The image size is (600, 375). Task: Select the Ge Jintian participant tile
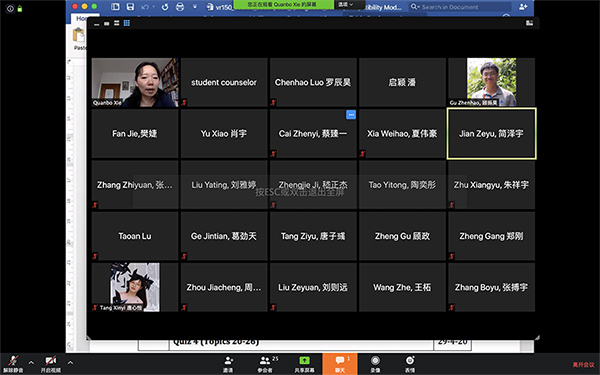pos(224,236)
